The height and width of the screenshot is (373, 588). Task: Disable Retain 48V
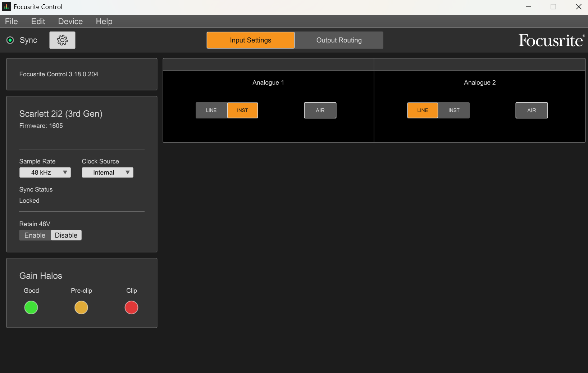(x=66, y=235)
